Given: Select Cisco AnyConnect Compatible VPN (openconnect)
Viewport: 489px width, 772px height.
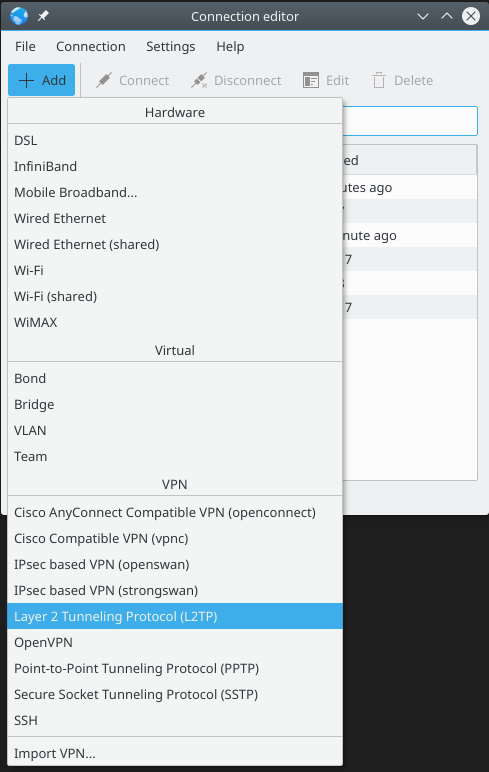Looking at the screenshot, I should point(175,512).
